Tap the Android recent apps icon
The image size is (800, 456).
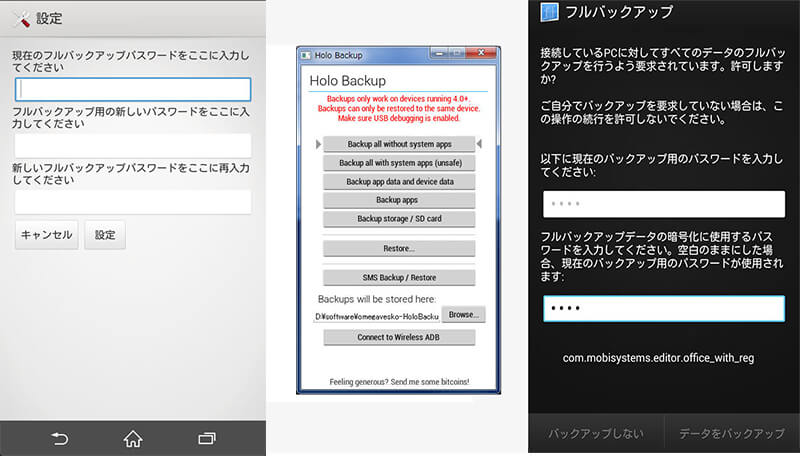point(207,439)
